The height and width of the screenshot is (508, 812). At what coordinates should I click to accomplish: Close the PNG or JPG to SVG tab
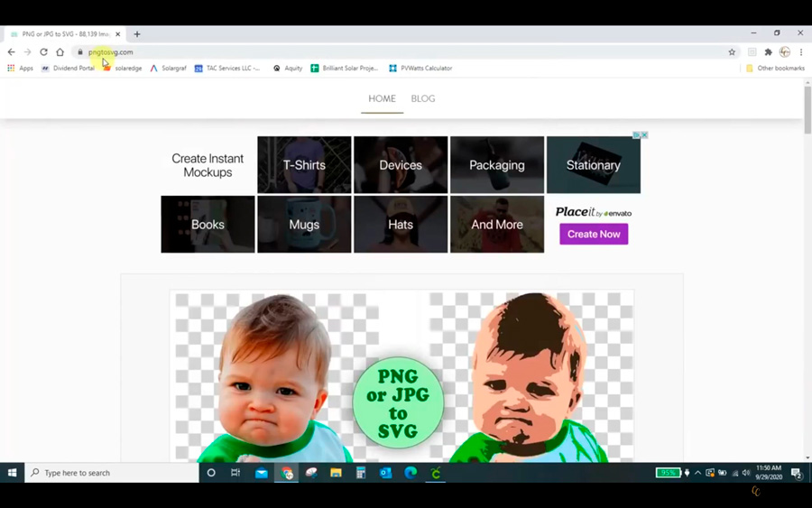118,34
